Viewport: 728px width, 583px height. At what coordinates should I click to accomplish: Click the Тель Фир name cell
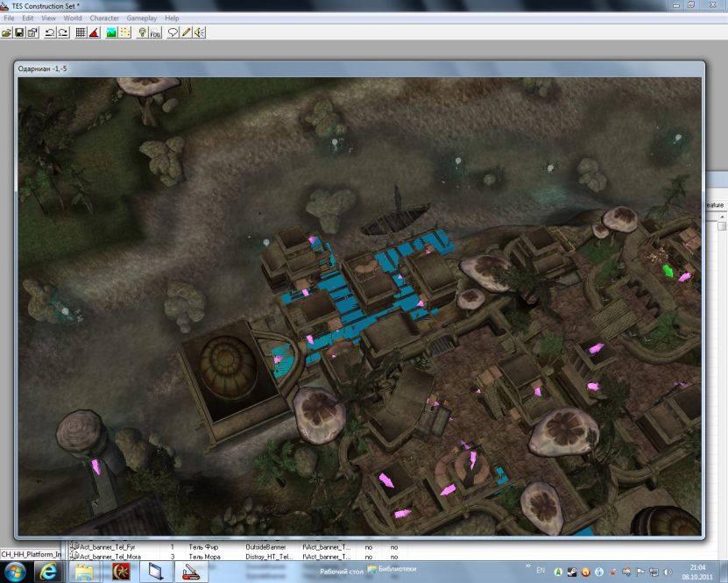203,547
